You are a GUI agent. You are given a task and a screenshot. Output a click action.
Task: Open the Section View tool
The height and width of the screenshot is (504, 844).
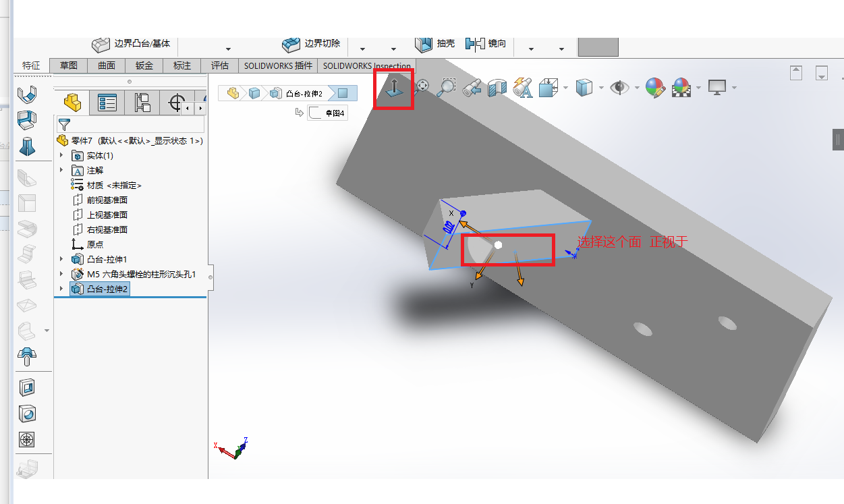tap(497, 87)
